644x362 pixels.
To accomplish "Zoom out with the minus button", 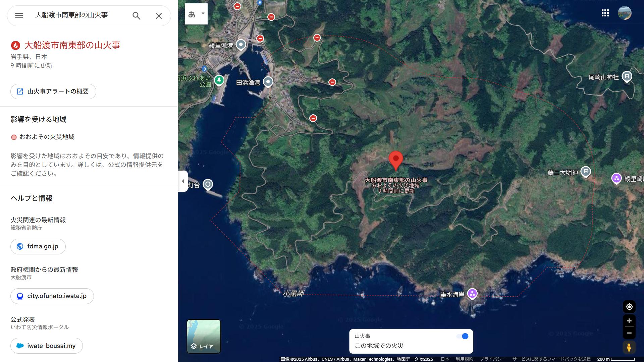I will (629, 333).
